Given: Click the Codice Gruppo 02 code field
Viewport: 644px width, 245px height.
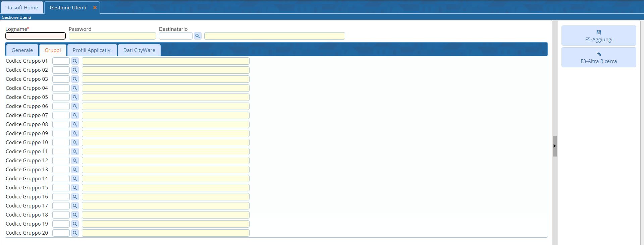Looking at the screenshot, I should click(x=61, y=70).
